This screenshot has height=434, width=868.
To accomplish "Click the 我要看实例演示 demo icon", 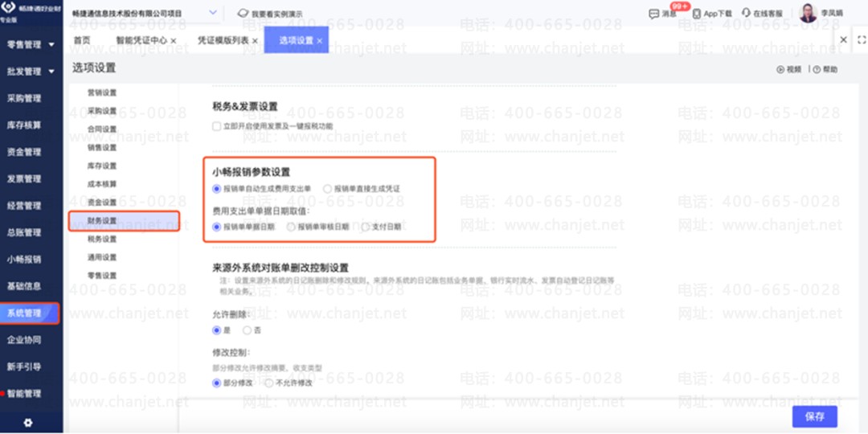I will [x=242, y=14].
